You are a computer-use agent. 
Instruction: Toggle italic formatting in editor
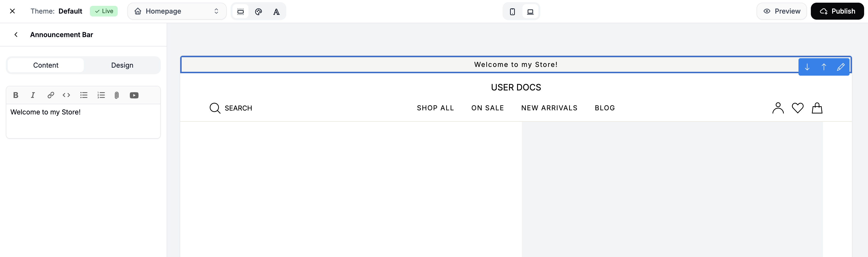point(33,95)
